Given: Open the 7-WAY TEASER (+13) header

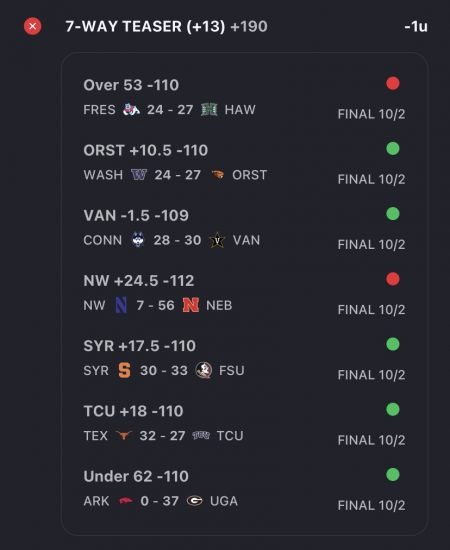Looking at the screenshot, I should [166, 27].
